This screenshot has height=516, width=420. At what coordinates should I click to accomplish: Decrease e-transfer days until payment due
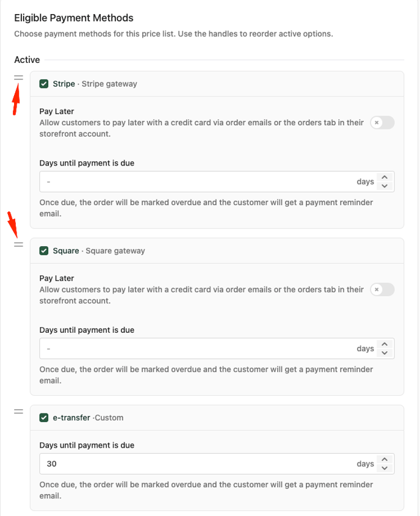point(385,468)
